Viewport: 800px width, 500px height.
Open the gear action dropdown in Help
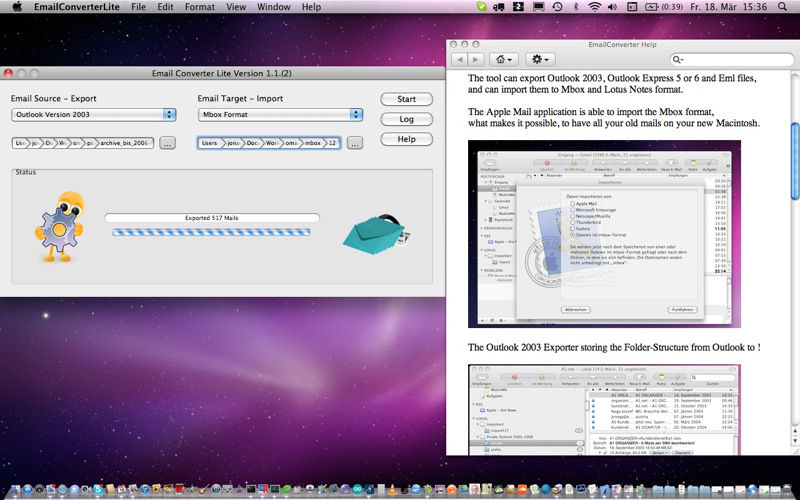click(540, 60)
